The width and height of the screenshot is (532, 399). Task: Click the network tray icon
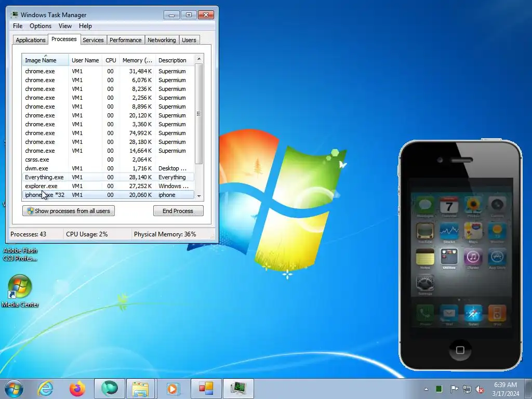pos(467,389)
